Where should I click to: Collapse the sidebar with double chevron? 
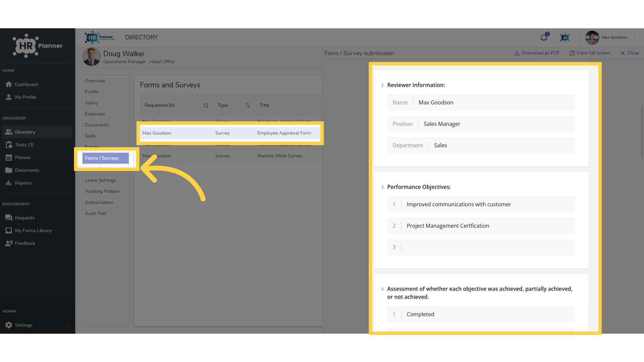[67, 325]
